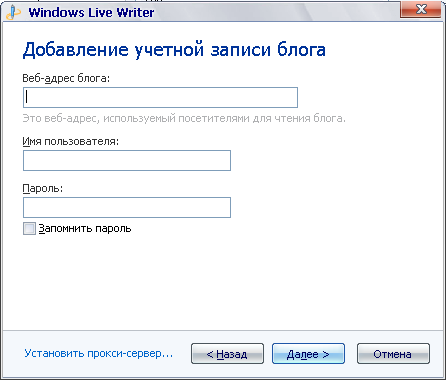Click the heading Добавление учетной записи блога
Screen dimensions: 446x380
[174, 50]
